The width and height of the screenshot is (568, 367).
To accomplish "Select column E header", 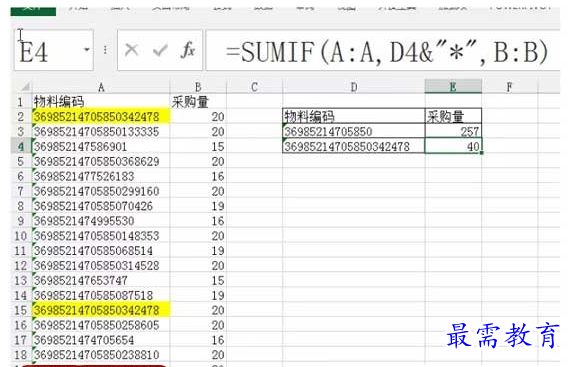I will point(453,87).
